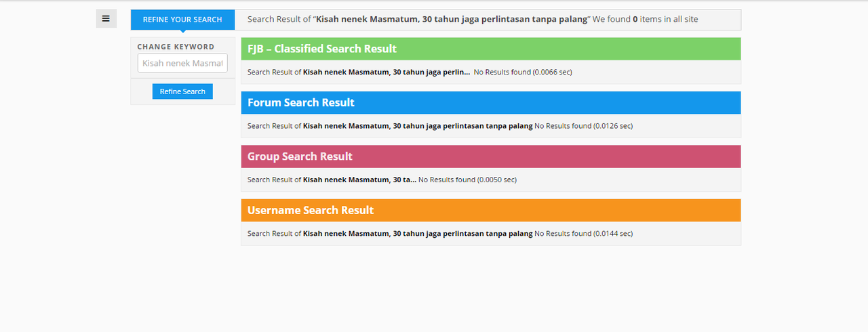Click the 0.0066 sec no results text

(x=523, y=72)
